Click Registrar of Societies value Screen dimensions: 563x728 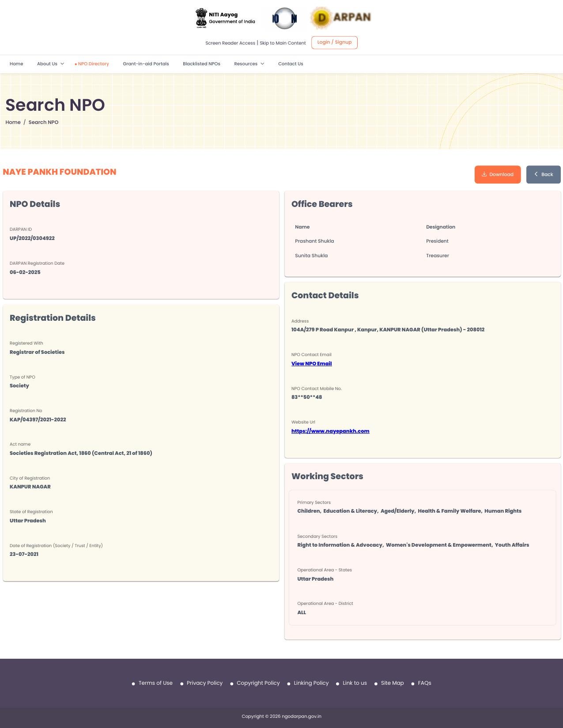tap(37, 352)
